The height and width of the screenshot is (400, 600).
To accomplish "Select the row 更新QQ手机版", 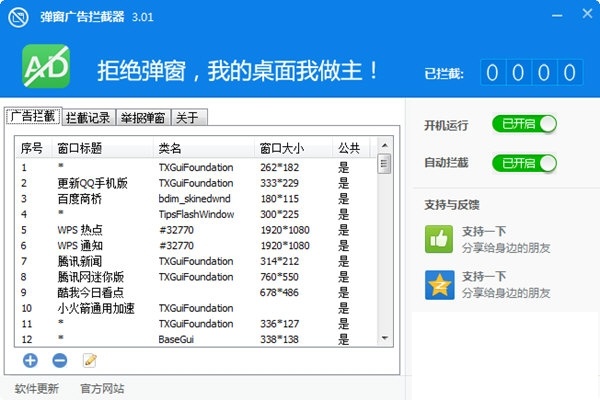I will [196, 183].
